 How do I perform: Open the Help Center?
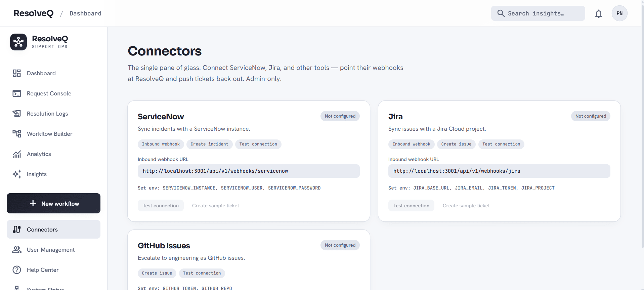(x=53, y=270)
